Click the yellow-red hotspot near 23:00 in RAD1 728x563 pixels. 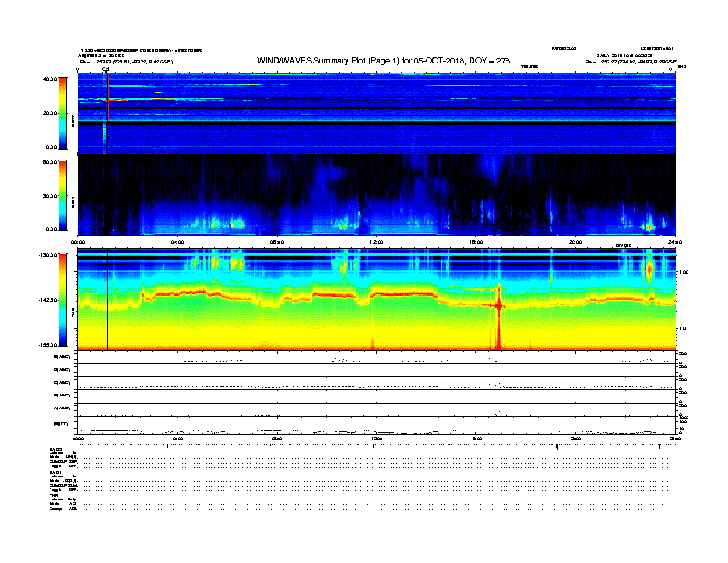click(x=648, y=227)
